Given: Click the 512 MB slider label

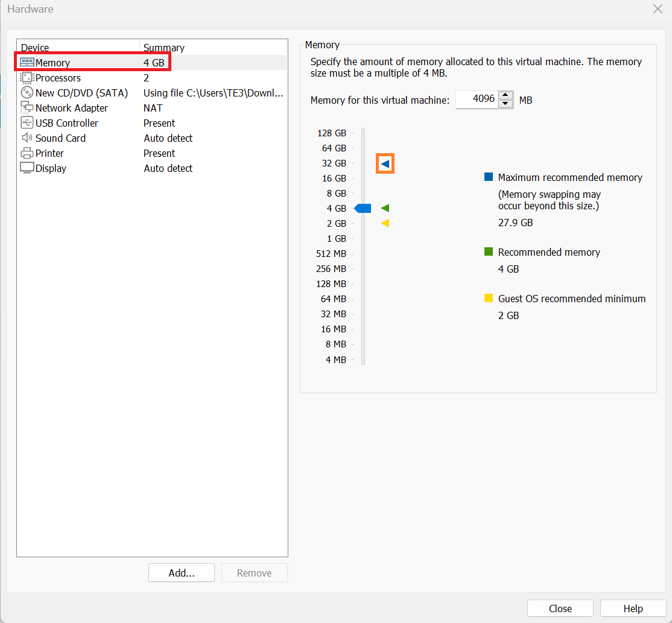Looking at the screenshot, I should tap(331, 254).
